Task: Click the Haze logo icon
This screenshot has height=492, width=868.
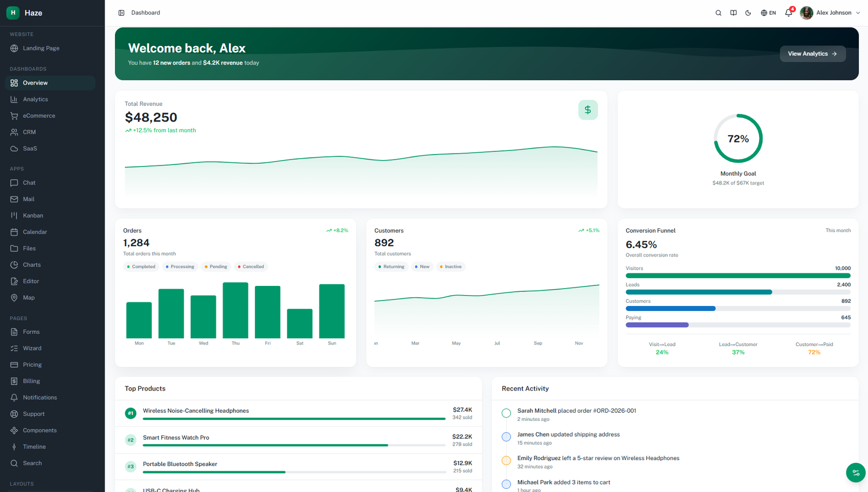Action: [13, 12]
